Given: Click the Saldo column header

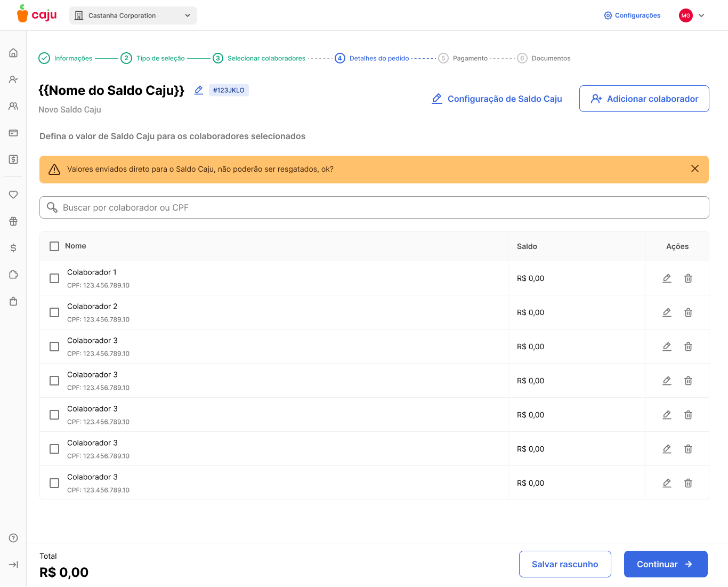Looking at the screenshot, I should click(527, 246).
